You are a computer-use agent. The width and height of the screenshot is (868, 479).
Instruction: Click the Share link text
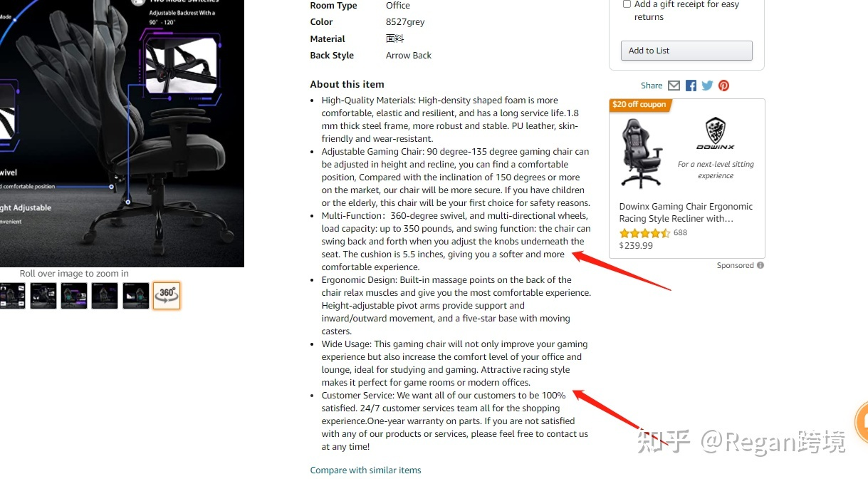tap(652, 86)
